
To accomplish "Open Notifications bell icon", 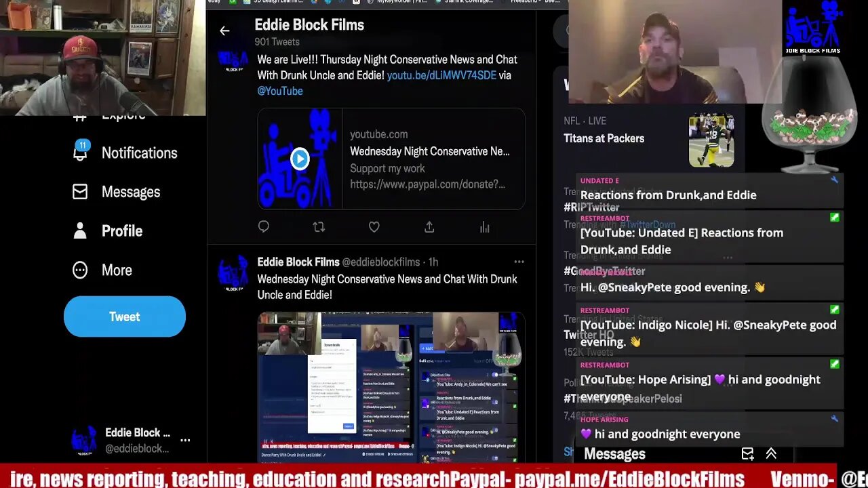I will 80,151.
